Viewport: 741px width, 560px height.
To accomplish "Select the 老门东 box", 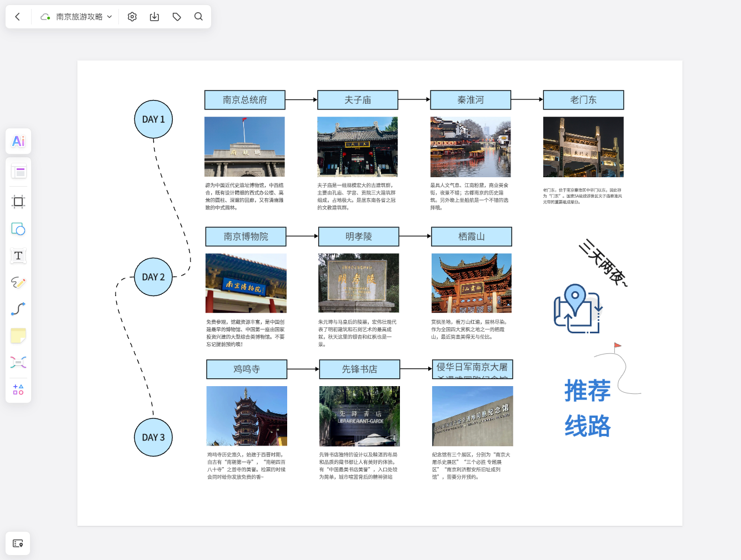I will point(583,100).
